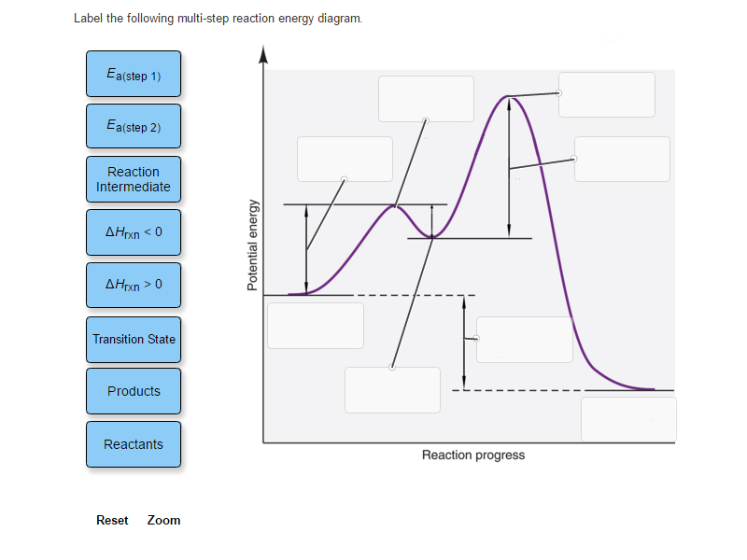Click the Potential energy axis label
Viewport: 747px width, 560px height.
coord(252,244)
